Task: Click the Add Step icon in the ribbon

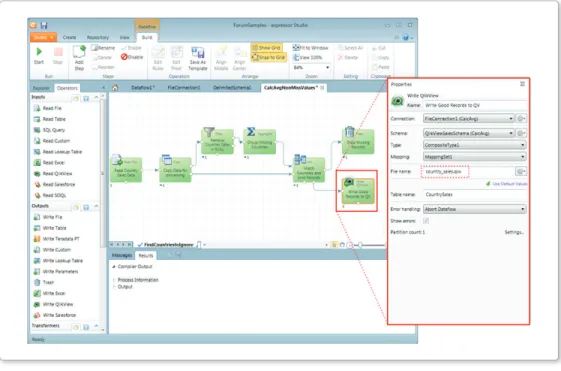Action: (79, 57)
